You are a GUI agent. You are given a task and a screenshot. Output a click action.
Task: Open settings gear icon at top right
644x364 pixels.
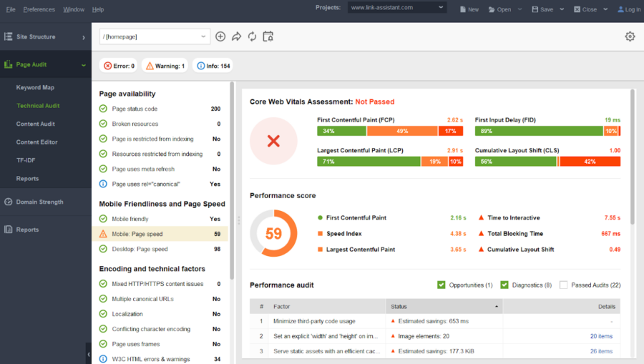630,36
